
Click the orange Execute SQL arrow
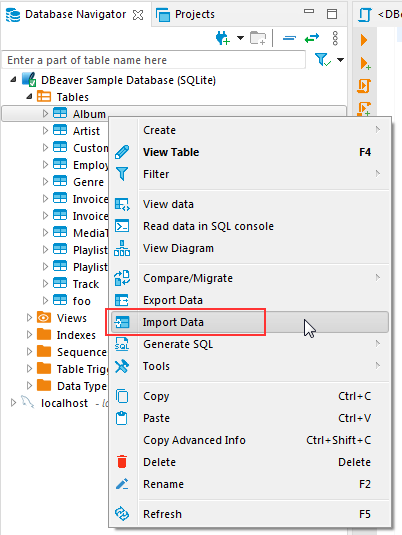point(364,40)
